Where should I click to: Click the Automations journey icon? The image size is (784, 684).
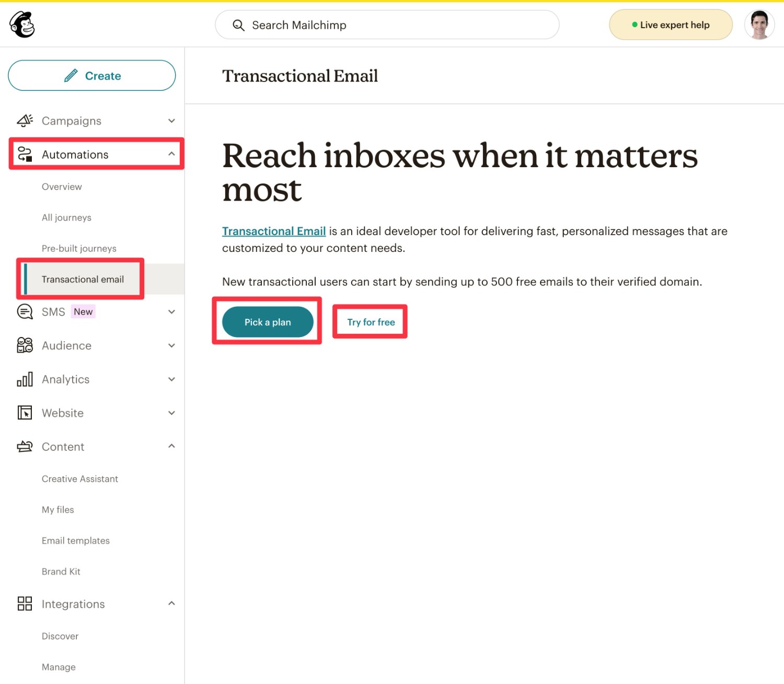25,154
